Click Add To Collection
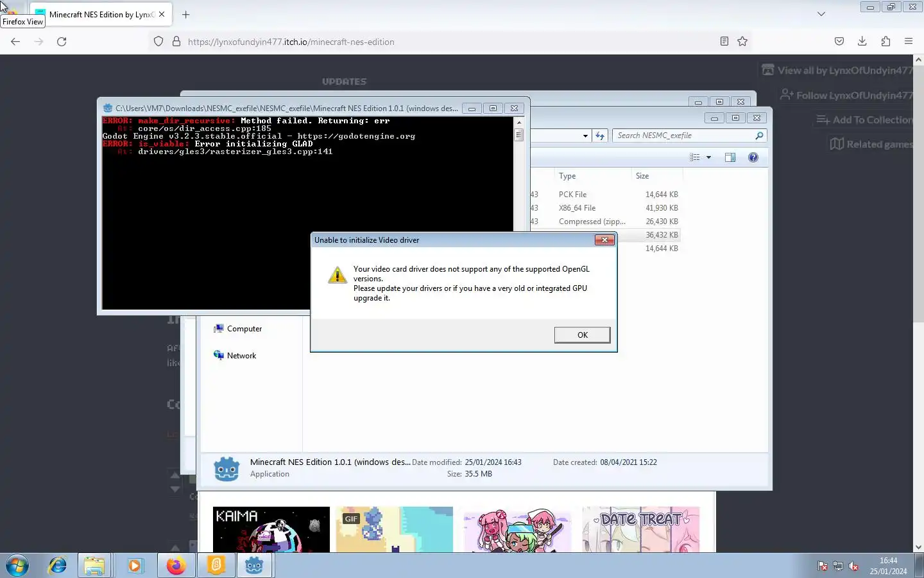The image size is (924, 578). 864,119
